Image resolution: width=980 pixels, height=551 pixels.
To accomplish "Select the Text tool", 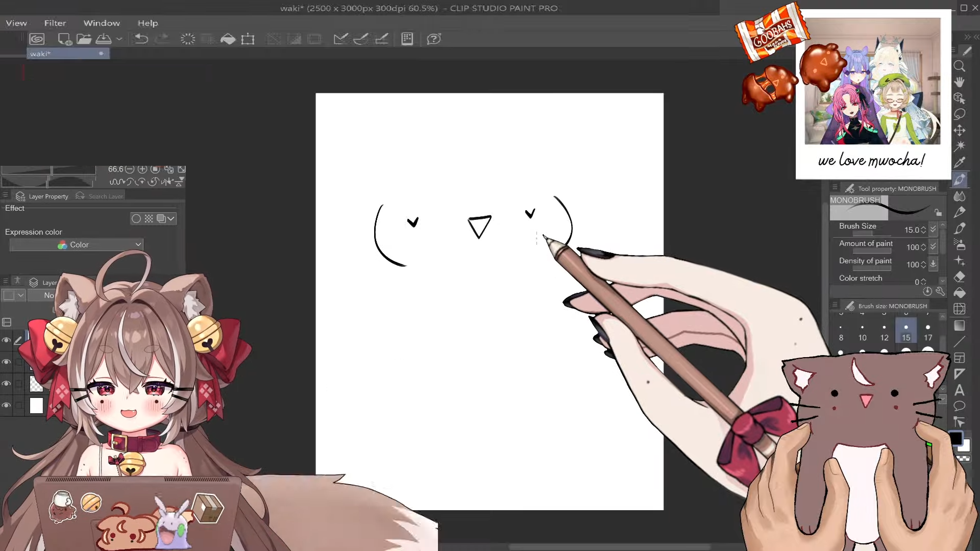I will 959,390.
